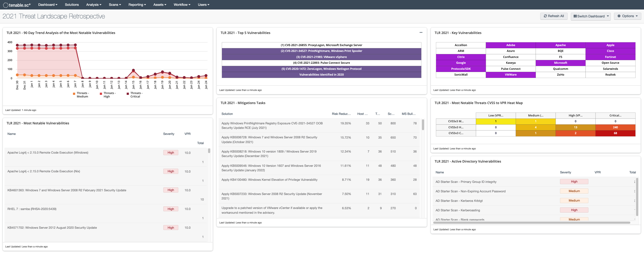
Task: Click the Apache key vulnerability cell
Action: pos(561,45)
